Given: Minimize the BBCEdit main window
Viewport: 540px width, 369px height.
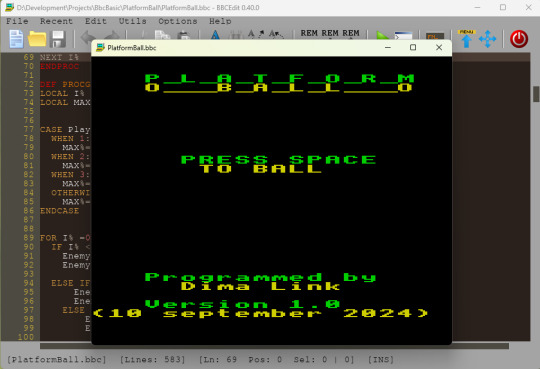Looking at the screenshot, I should (x=477, y=7).
